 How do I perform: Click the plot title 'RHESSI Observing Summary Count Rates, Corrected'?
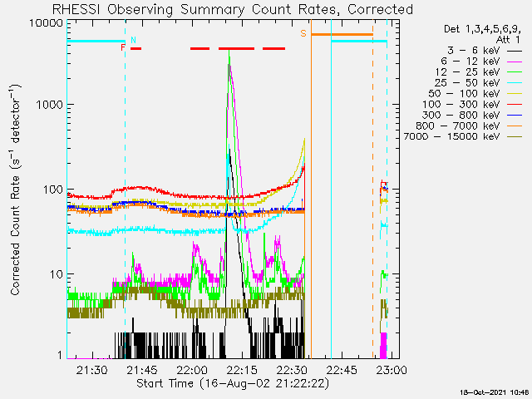pyautogui.click(x=233, y=9)
